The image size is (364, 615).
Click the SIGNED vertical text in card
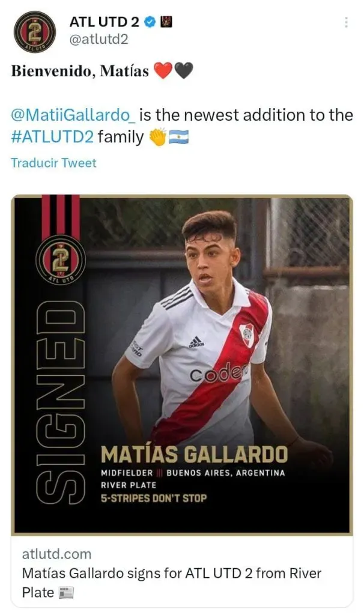click(61, 402)
